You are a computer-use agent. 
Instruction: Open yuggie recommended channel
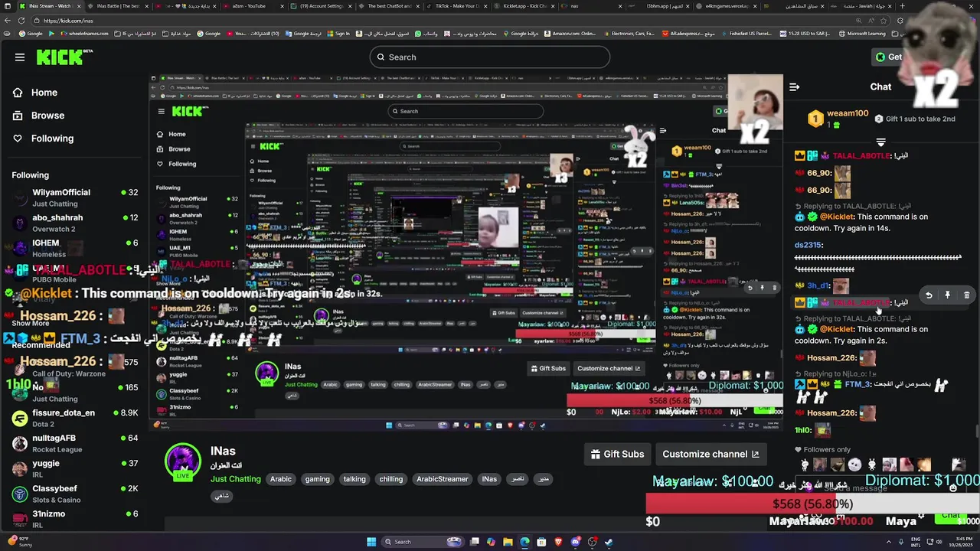point(74,468)
